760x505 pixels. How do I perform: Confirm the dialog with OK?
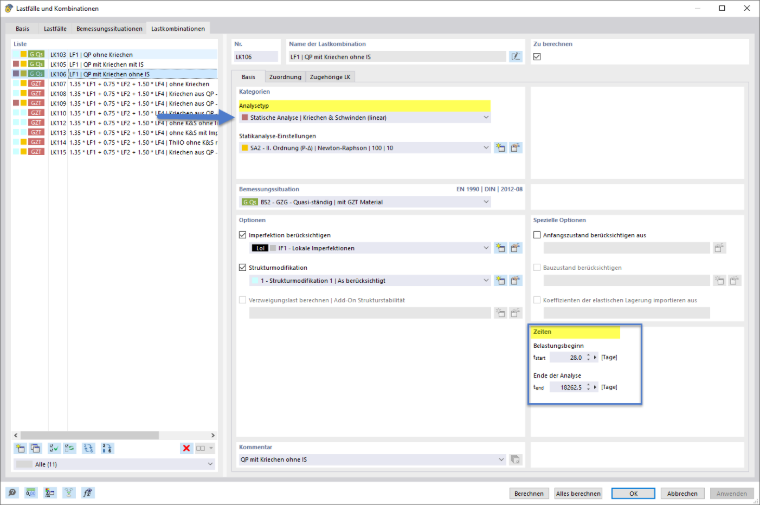633,493
